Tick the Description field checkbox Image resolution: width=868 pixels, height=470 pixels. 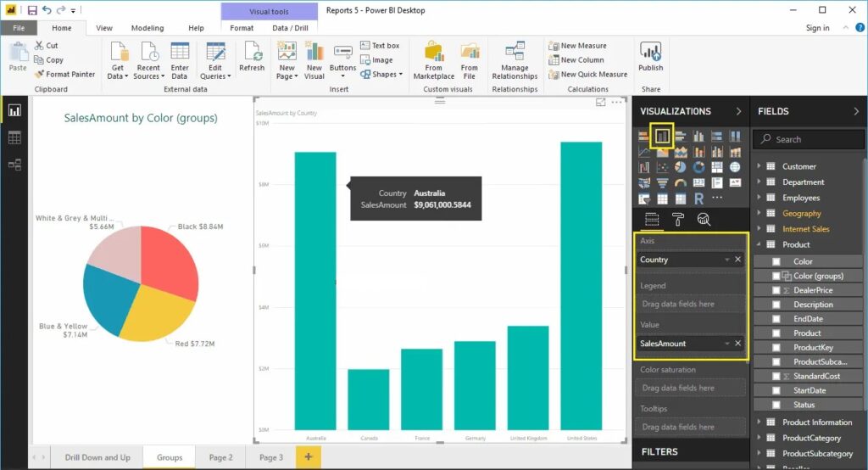776,305
